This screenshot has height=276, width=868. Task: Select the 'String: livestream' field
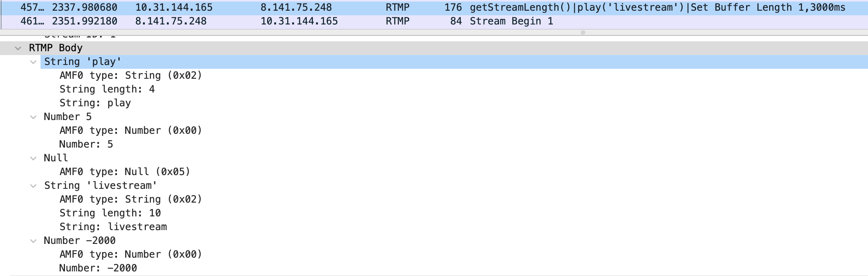(113, 227)
